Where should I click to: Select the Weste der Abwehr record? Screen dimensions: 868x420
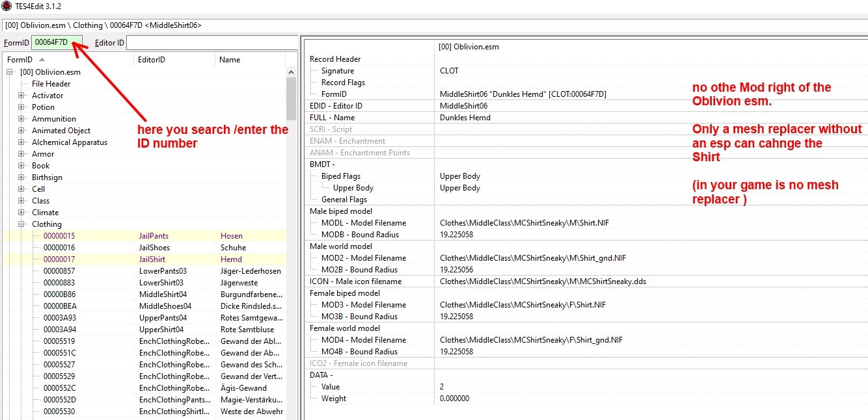144,412
